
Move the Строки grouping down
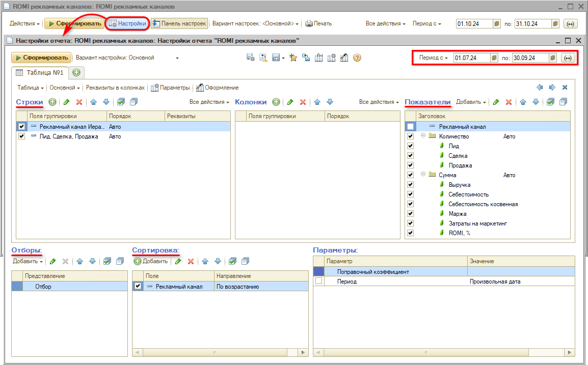tap(106, 102)
